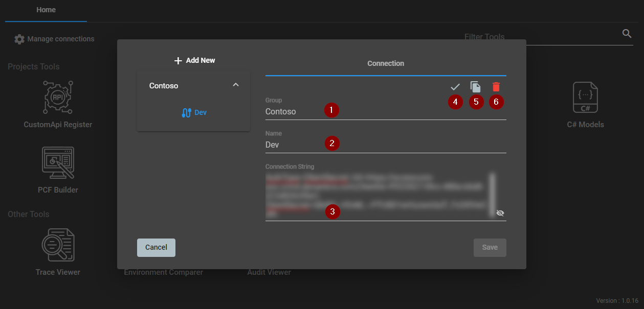Open the C# Models tool icon

click(585, 98)
